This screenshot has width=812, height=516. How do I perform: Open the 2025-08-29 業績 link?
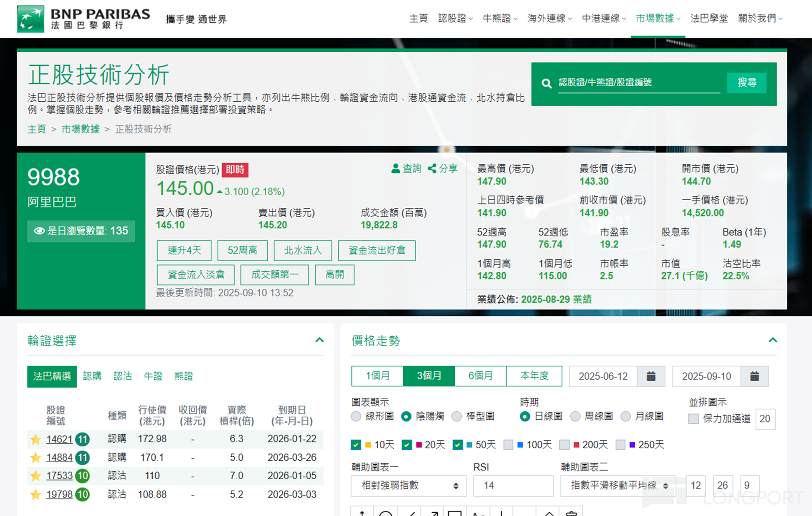click(557, 299)
